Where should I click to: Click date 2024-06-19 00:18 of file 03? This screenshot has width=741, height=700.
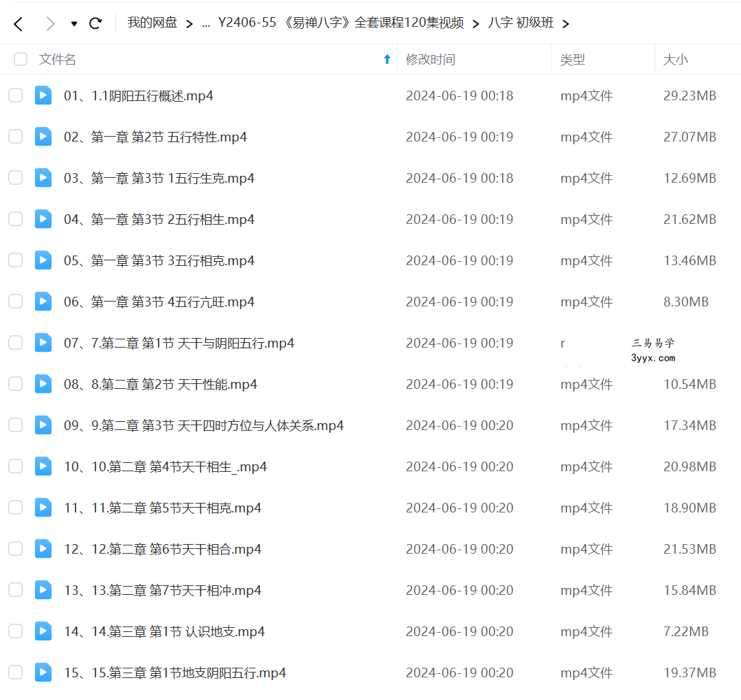(x=459, y=178)
